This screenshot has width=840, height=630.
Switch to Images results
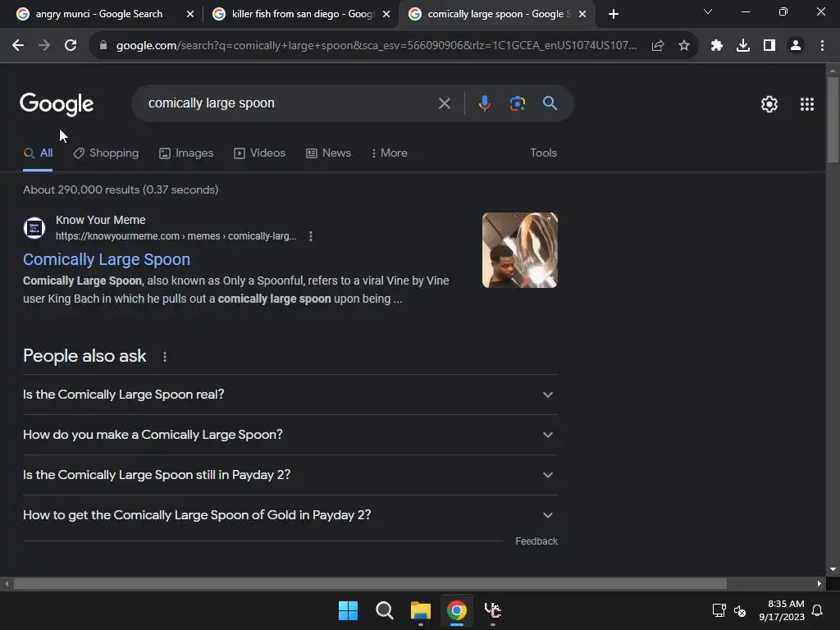click(x=186, y=153)
